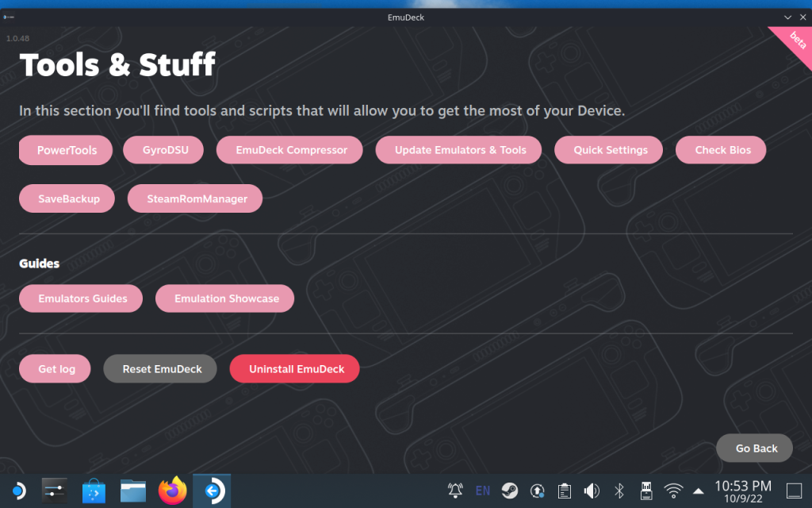812x508 pixels.
Task: Open System Settings from the taskbar
Action: (55, 491)
